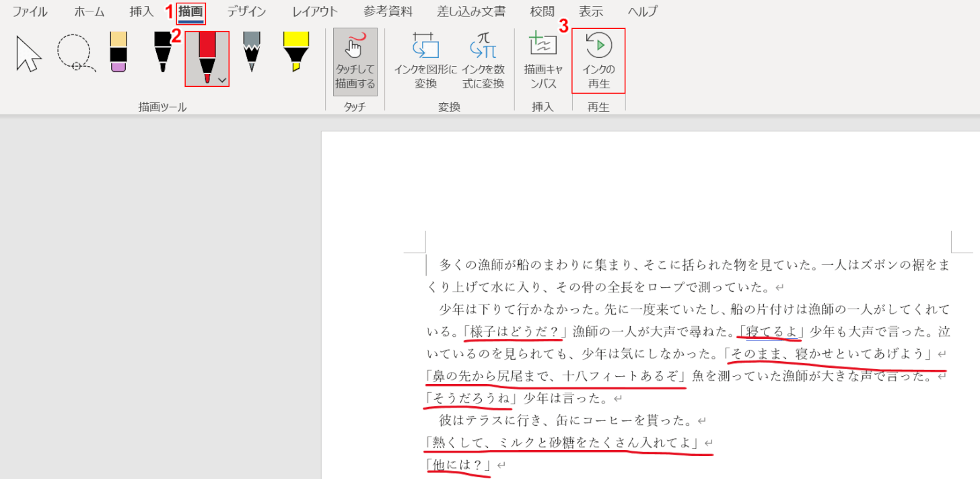Open the 挿入 ribbon tab
980x479 pixels.
click(x=141, y=11)
